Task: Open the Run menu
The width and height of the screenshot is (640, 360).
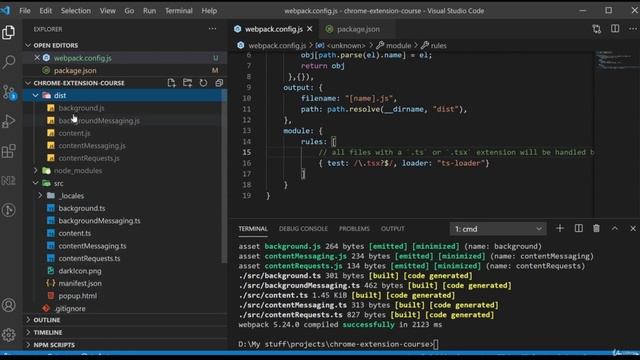Action: (149, 11)
